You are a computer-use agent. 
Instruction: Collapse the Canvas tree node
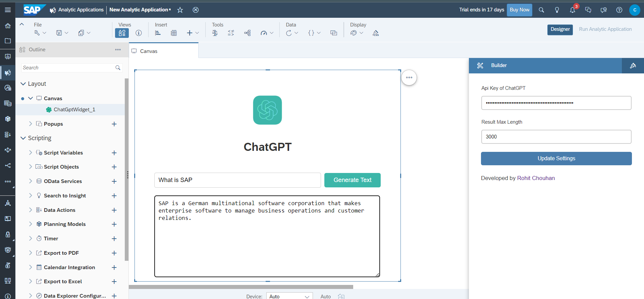31,98
